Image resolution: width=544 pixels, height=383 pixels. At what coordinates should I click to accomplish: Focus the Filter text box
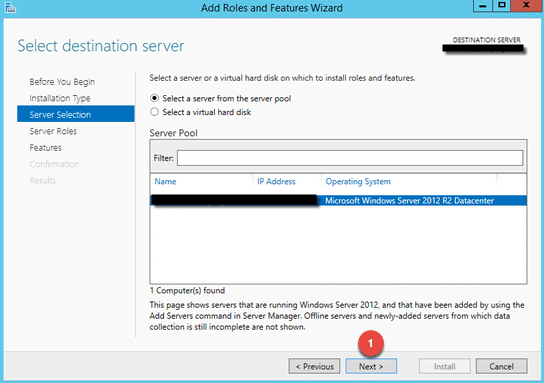point(350,158)
